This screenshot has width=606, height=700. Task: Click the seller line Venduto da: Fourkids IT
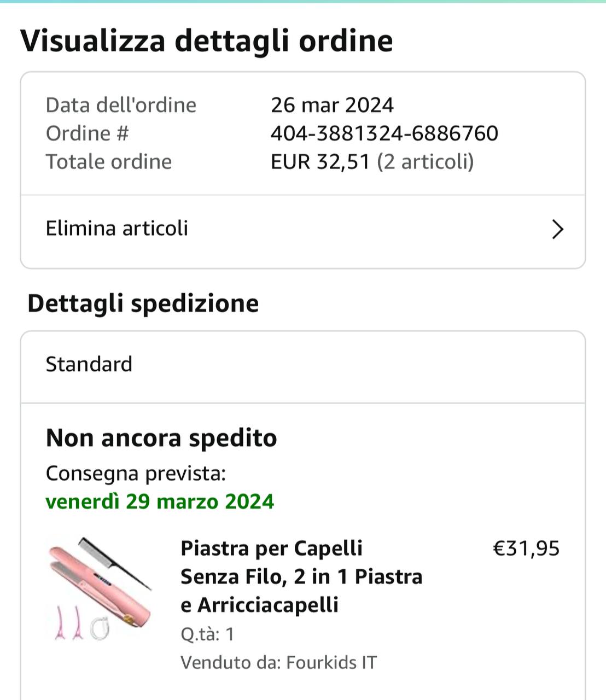(278, 663)
